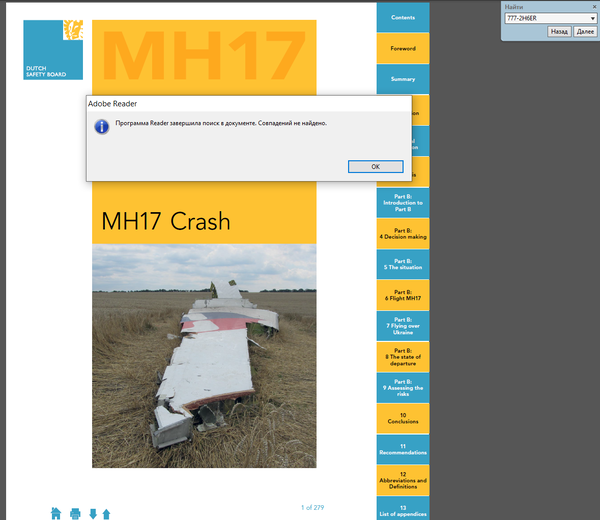The width and height of the screenshot is (600, 520).
Task: Close the Найти search panel
Action: 594,7
